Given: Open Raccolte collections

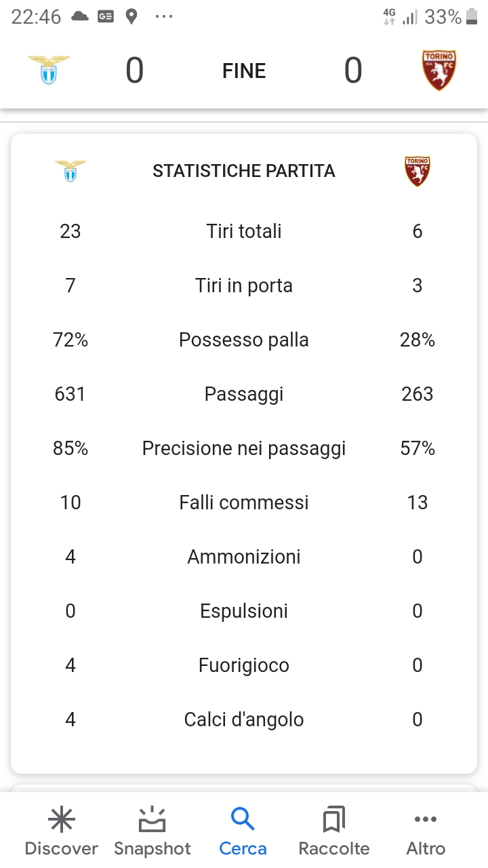Looking at the screenshot, I should pos(334,831).
